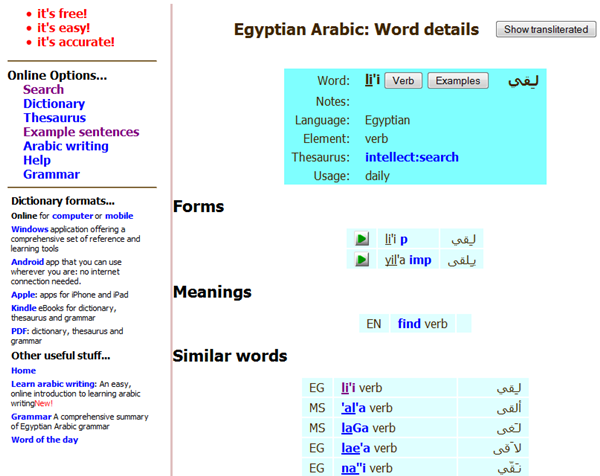Go to Search in Online Options
This screenshot has height=476, width=600.
click(43, 90)
